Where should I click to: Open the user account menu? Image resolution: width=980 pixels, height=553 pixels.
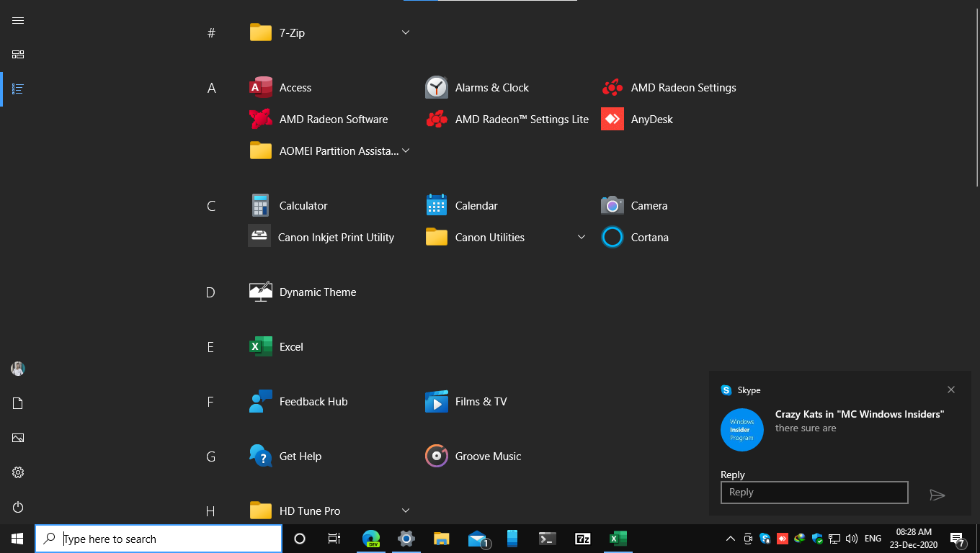pyautogui.click(x=18, y=369)
